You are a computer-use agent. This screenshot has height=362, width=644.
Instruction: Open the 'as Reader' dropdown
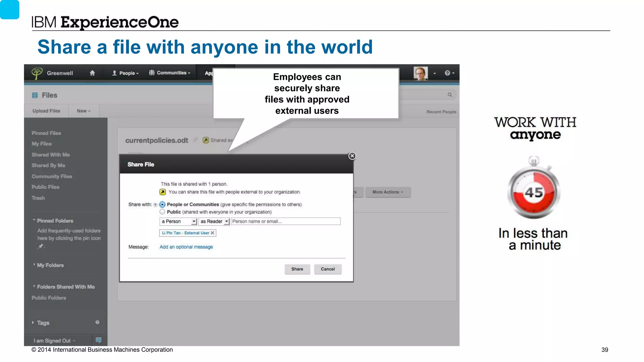(x=214, y=222)
